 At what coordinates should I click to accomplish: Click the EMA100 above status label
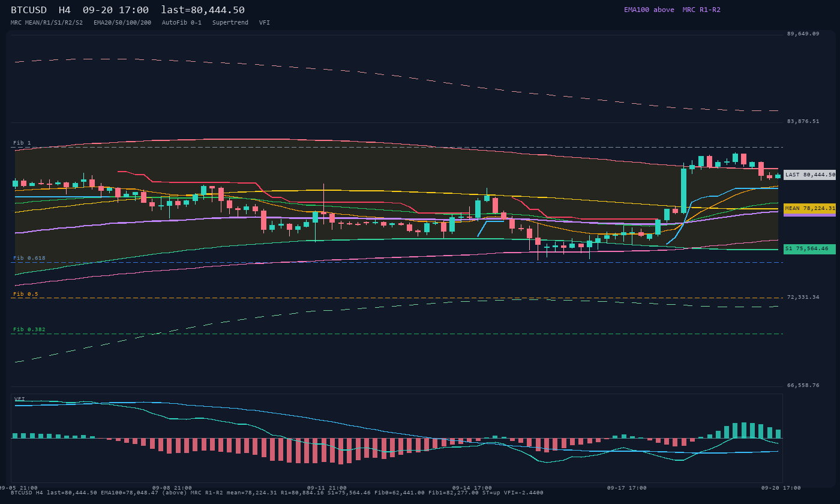coord(649,10)
